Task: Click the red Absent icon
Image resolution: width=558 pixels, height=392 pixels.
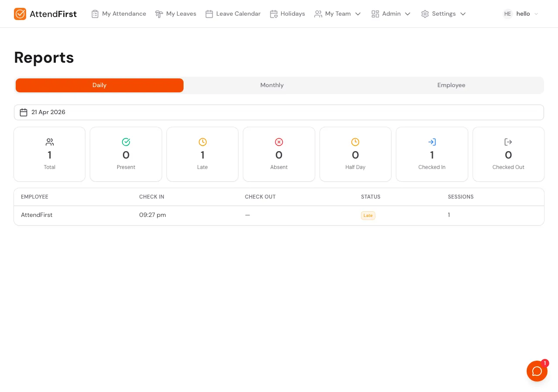Action: coord(279,142)
